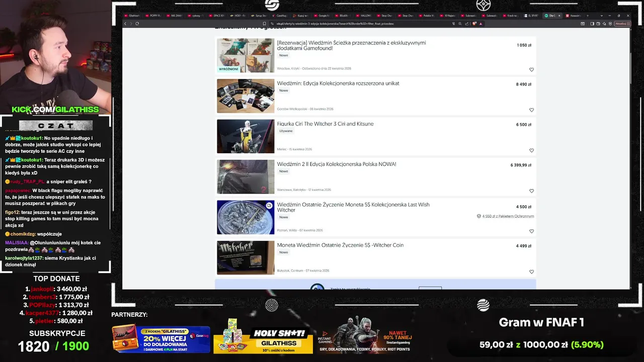
Task: Switch to the Krach na YouTube tab
Action: (x=511, y=16)
